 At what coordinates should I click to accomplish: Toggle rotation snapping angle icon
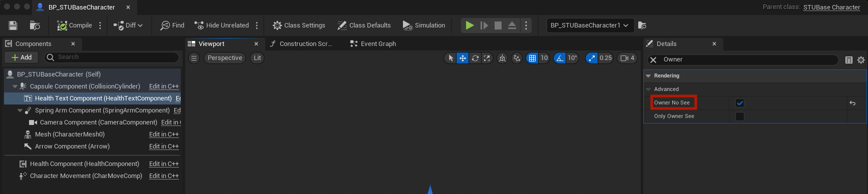(x=560, y=58)
